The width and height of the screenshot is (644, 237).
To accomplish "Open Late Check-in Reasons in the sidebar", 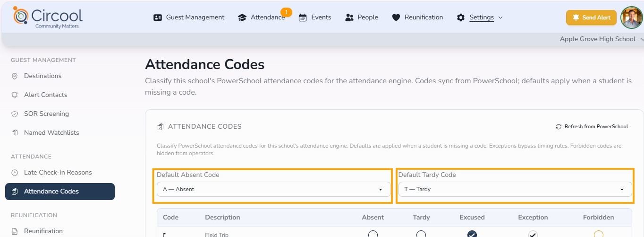I will pyautogui.click(x=58, y=173).
